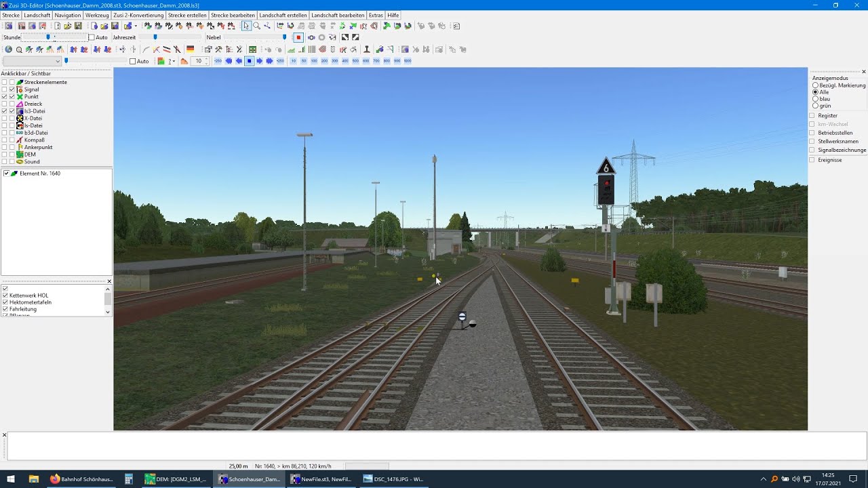Open the taskbar notification center

tap(853, 479)
